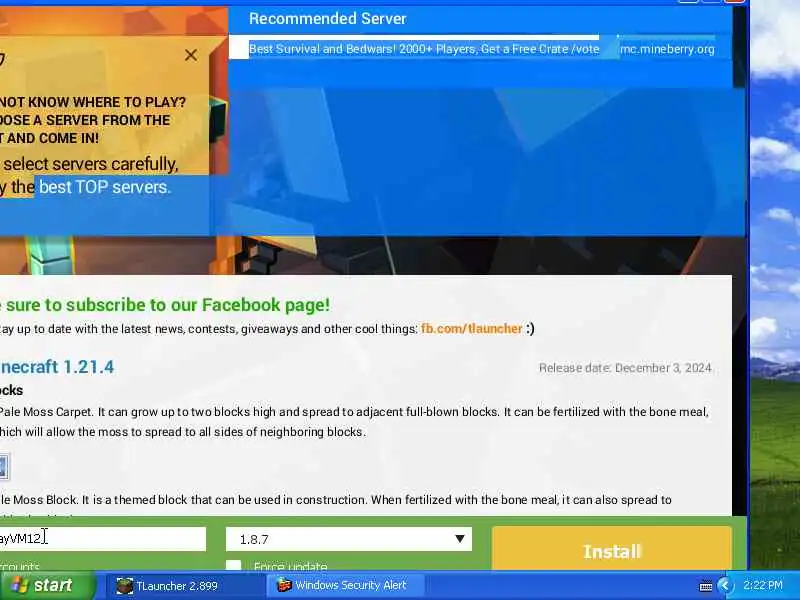Close the server promo popup
Viewport: 800px width, 600px height.
191,55
